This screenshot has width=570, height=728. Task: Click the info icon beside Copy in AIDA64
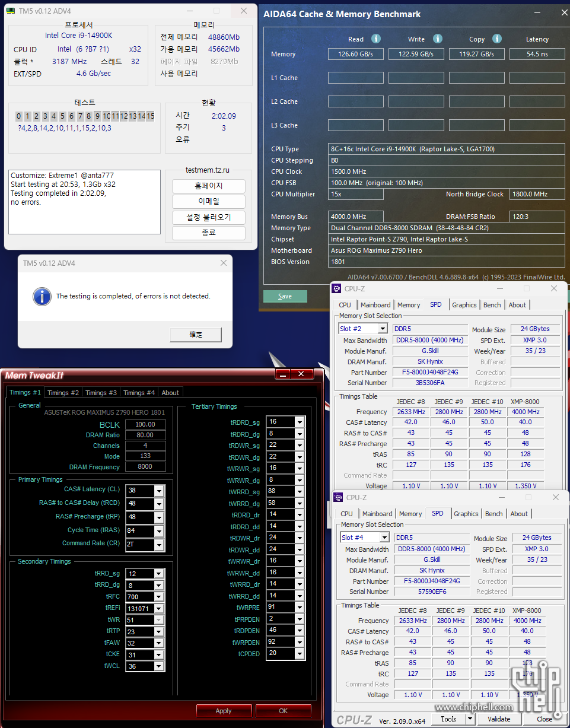click(x=497, y=39)
